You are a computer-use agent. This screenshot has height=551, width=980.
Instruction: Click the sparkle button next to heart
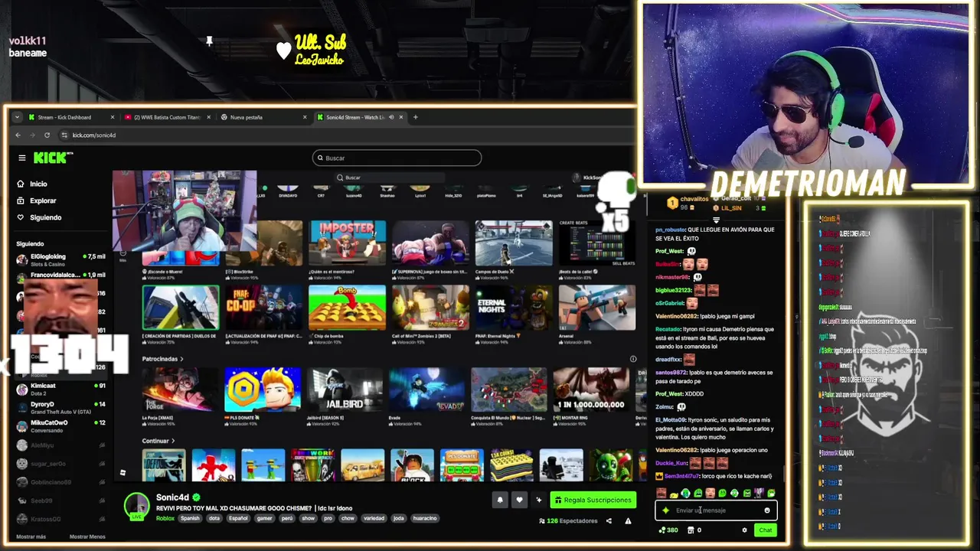pyautogui.click(x=538, y=500)
